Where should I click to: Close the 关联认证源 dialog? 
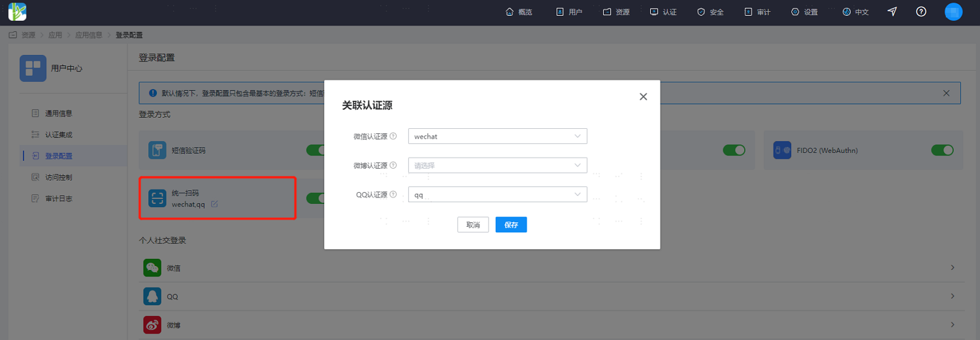[x=643, y=97]
